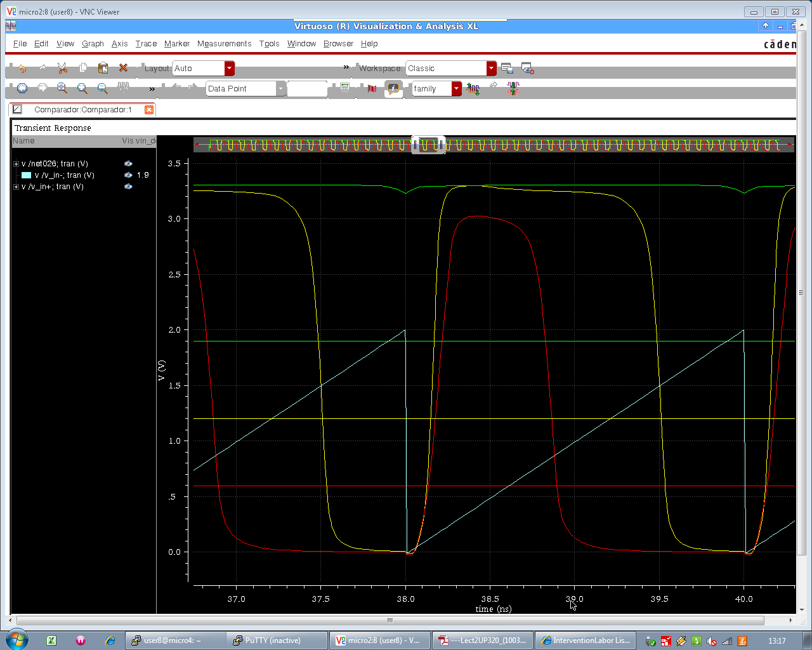The width and height of the screenshot is (812, 650).
Task: Expand the v /net026 tree item
Action: click(x=15, y=163)
